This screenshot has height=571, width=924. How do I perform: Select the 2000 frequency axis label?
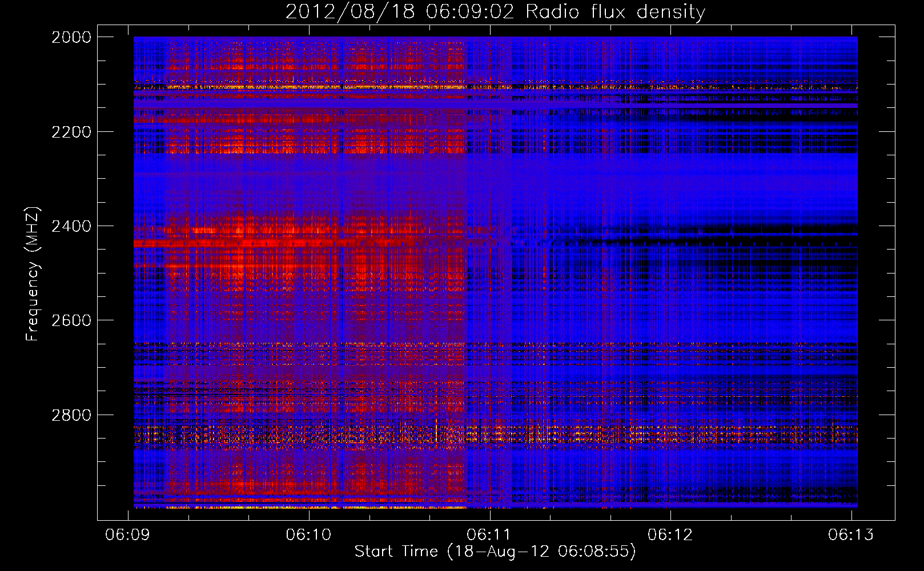[71, 37]
